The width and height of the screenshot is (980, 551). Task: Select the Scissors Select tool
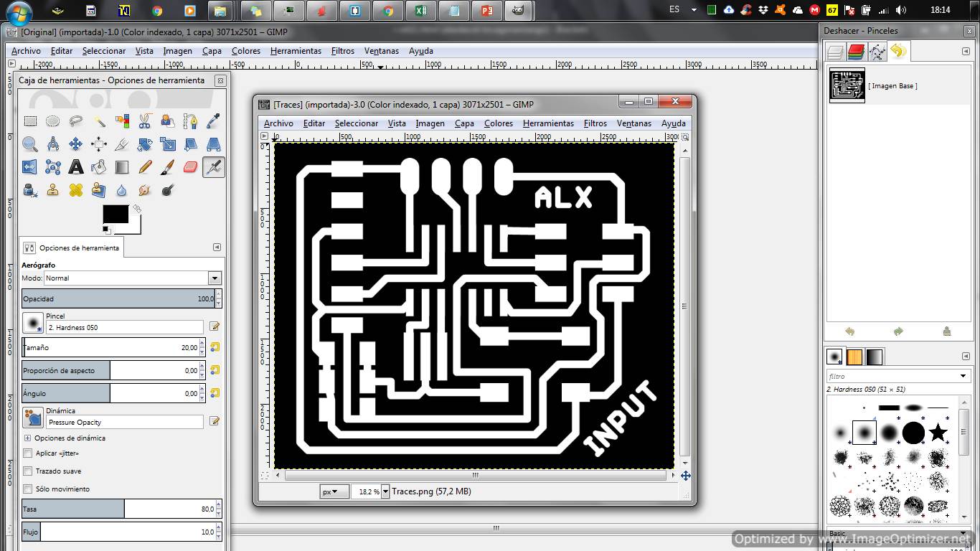(145, 121)
